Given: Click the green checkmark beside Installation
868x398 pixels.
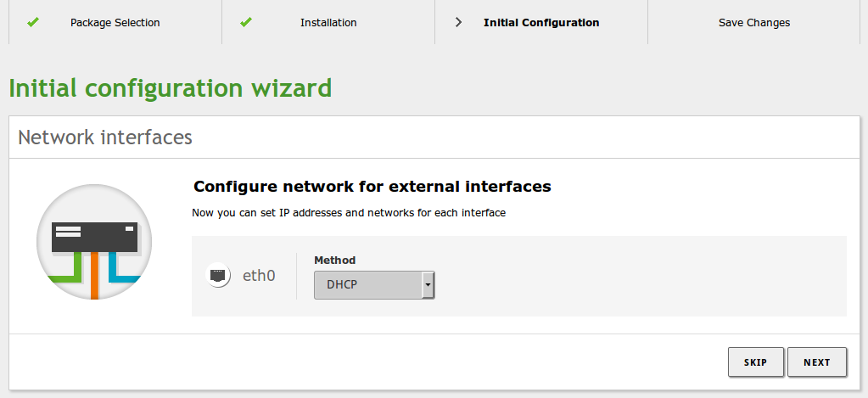Looking at the screenshot, I should point(246,22).
